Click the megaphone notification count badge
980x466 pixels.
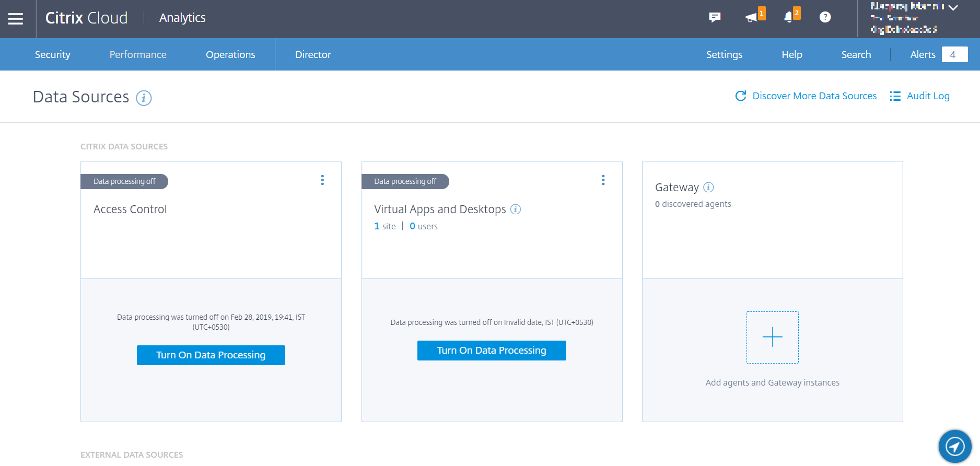[x=762, y=14]
